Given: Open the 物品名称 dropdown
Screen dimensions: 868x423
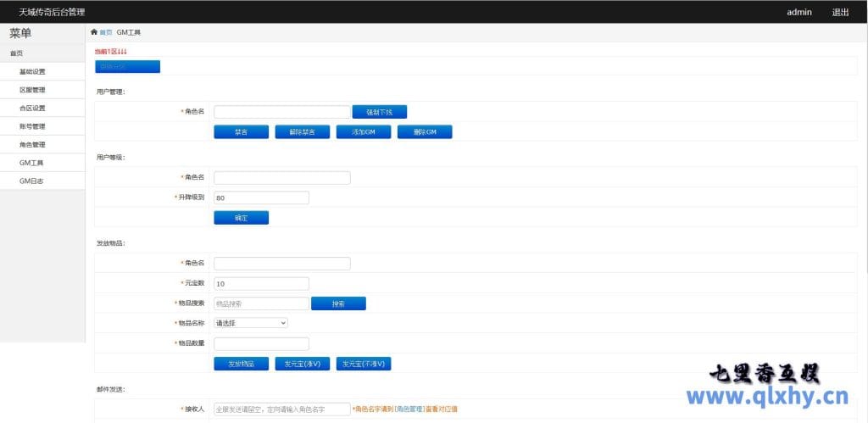Looking at the screenshot, I should pos(251,323).
